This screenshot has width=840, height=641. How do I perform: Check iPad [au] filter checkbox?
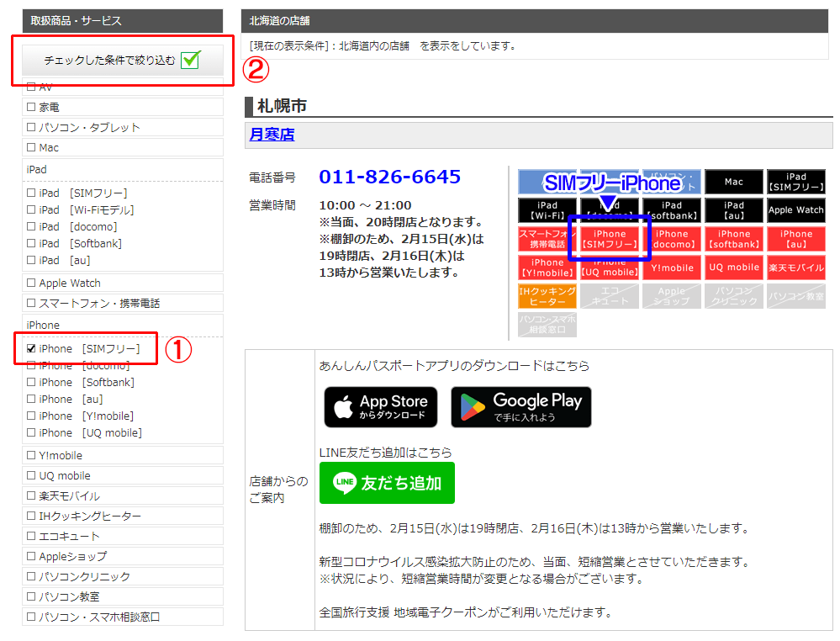coord(31,260)
